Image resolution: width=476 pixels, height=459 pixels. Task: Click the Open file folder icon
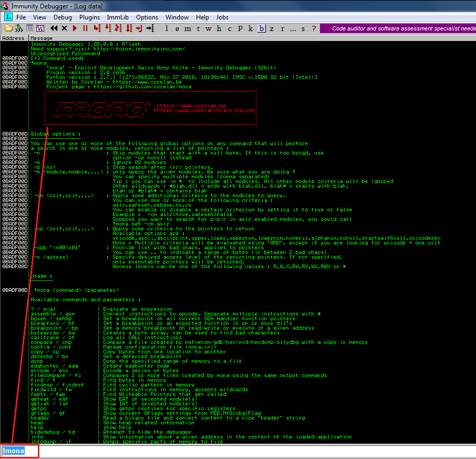(9, 28)
